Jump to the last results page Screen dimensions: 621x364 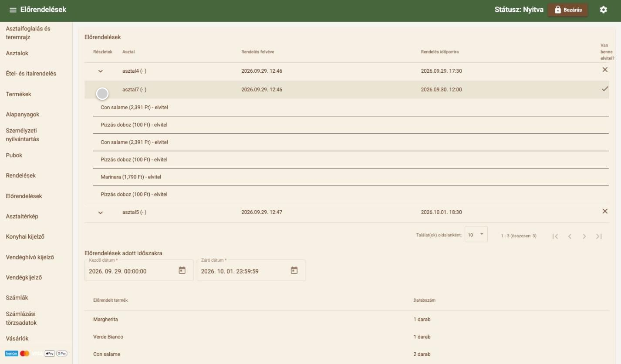[599, 236]
